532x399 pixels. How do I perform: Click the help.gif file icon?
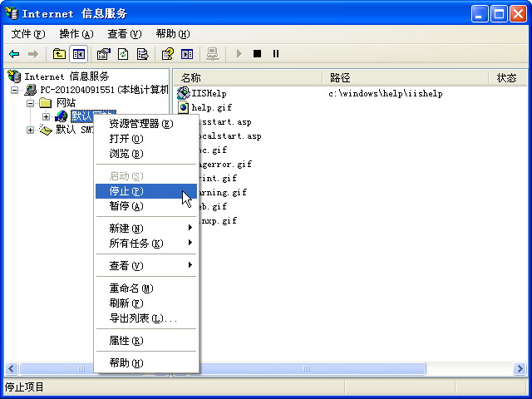183,107
